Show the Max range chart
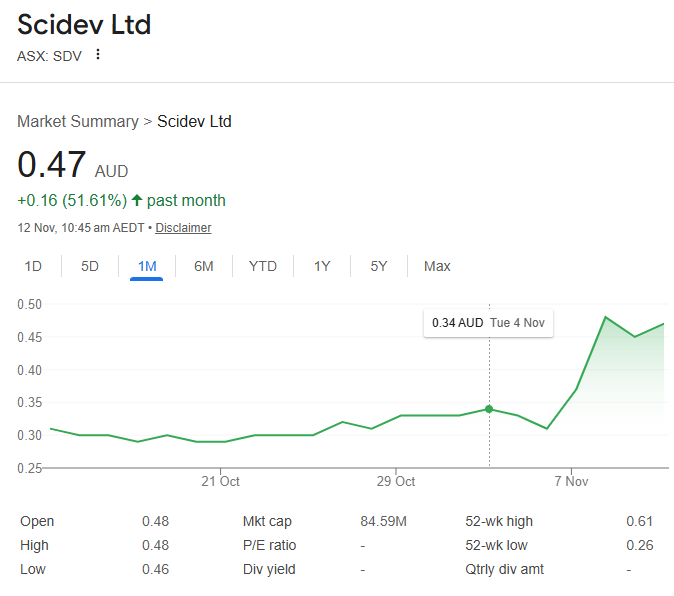This screenshot has width=674, height=596. pyautogui.click(x=437, y=266)
